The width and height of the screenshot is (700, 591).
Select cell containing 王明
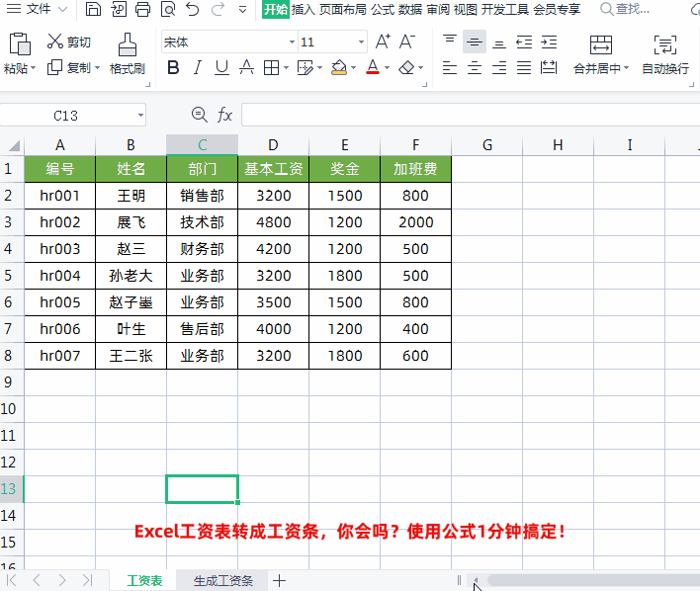coord(131,196)
